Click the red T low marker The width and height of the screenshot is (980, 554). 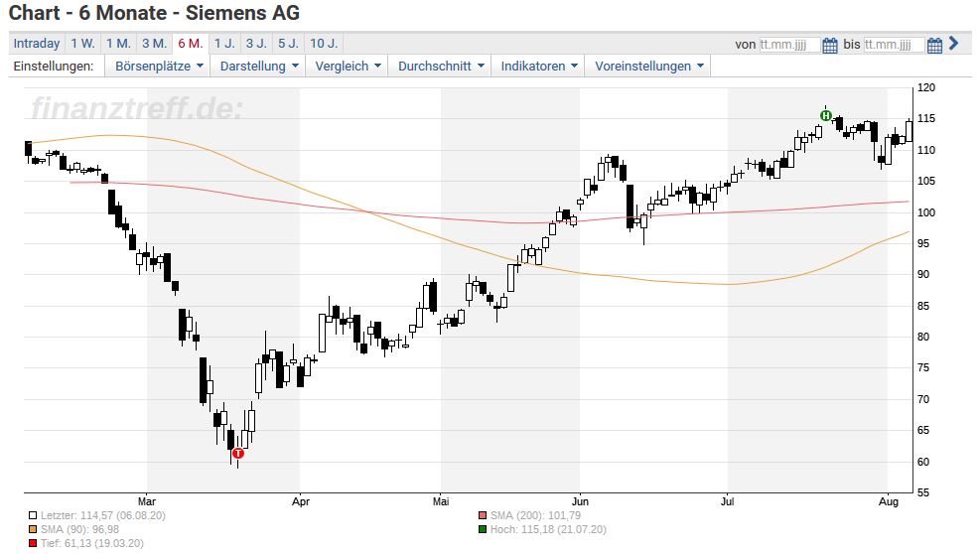click(x=238, y=454)
